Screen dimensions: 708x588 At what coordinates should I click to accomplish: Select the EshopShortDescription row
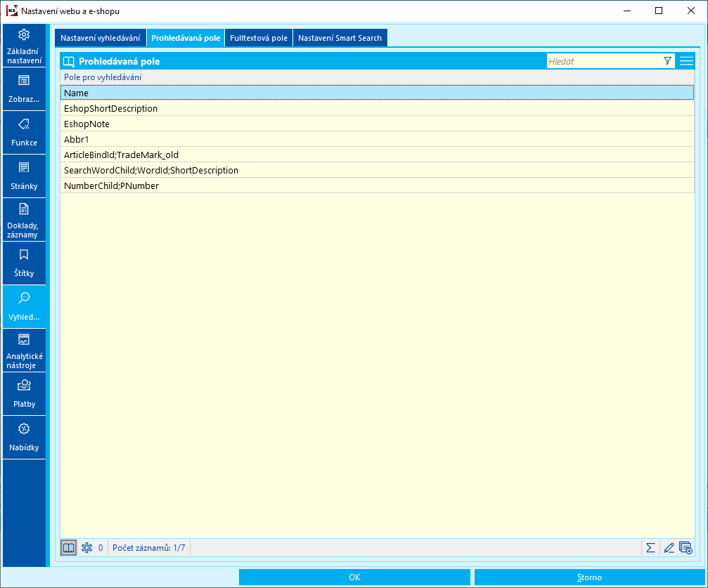point(377,108)
